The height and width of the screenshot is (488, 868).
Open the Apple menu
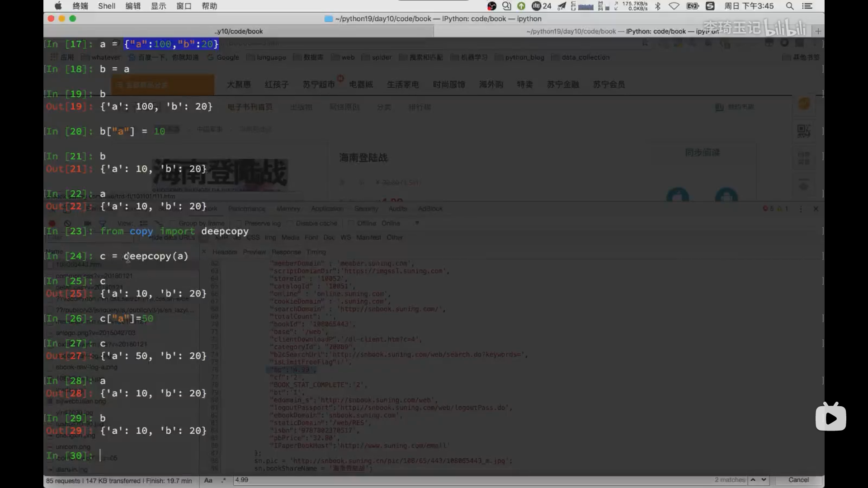(x=58, y=6)
